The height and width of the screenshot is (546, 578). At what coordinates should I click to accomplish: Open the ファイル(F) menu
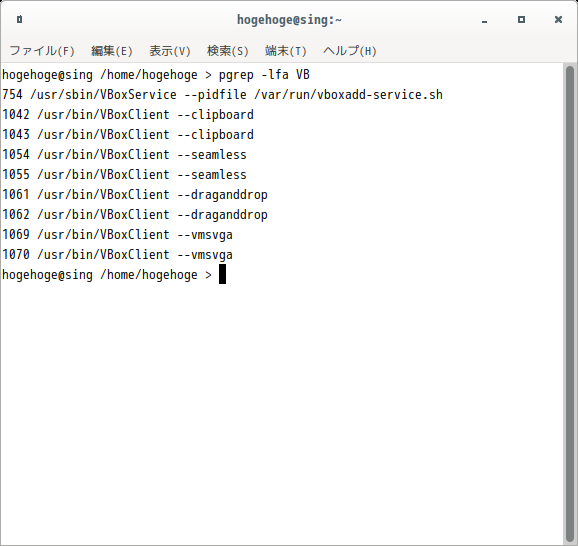click(x=42, y=51)
